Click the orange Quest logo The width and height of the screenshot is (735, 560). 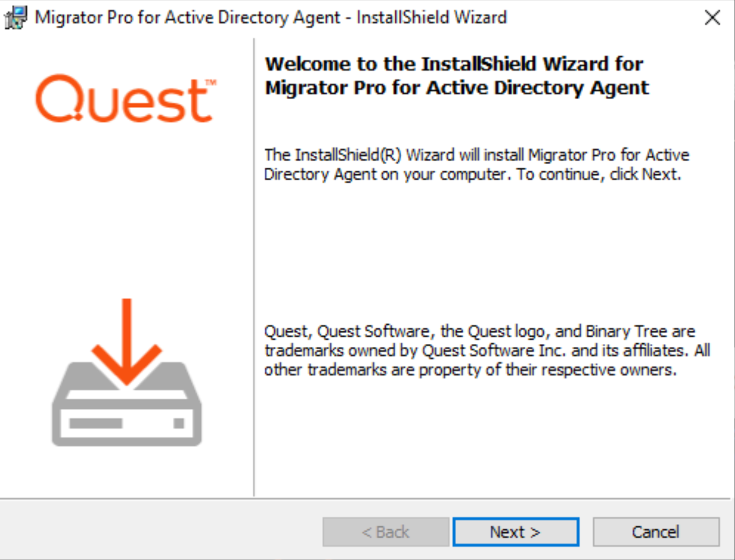point(122,99)
